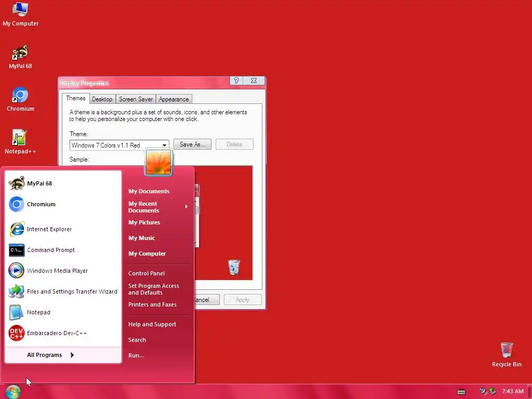Select the Recycle Bin on the desktop
Image resolution: width=532 pixels, height=399 pixels.
507,354
